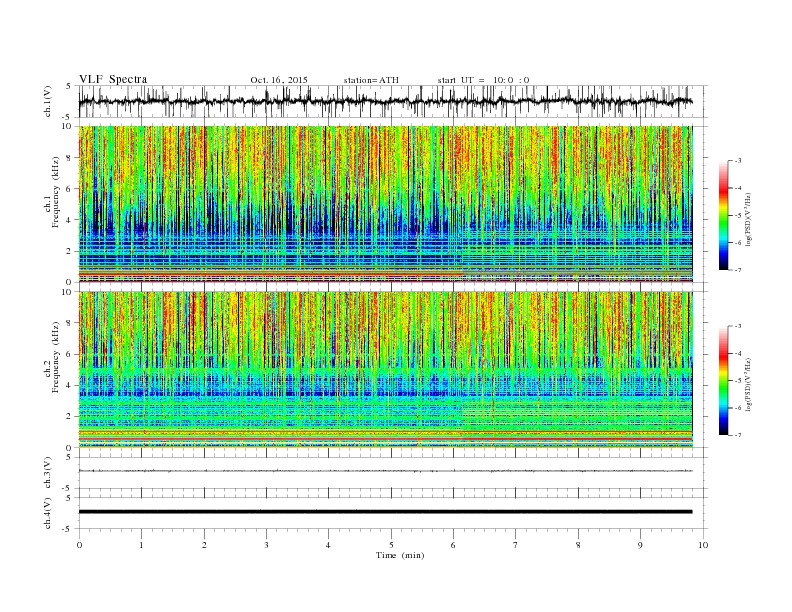Select the "start UT = 10:0 :0" header text

coord(483,80)
